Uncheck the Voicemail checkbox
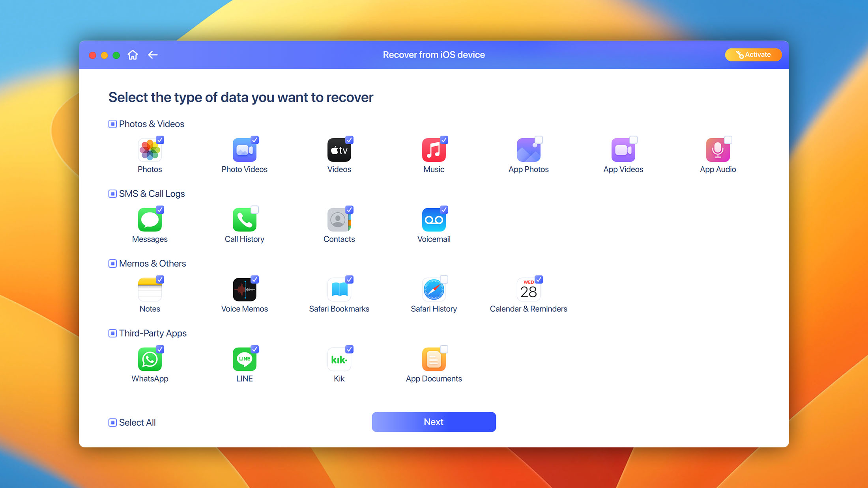 pyautogui.click(x=444, y=210)
